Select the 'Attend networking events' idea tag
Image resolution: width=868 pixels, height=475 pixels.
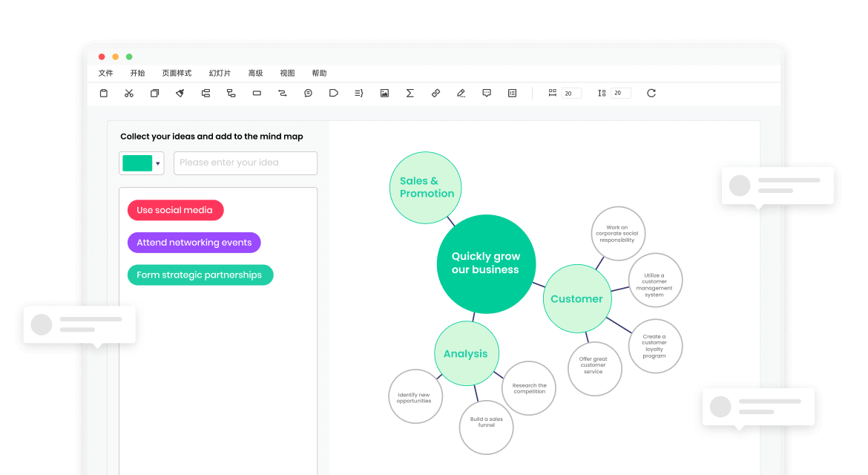click(194, 243)
